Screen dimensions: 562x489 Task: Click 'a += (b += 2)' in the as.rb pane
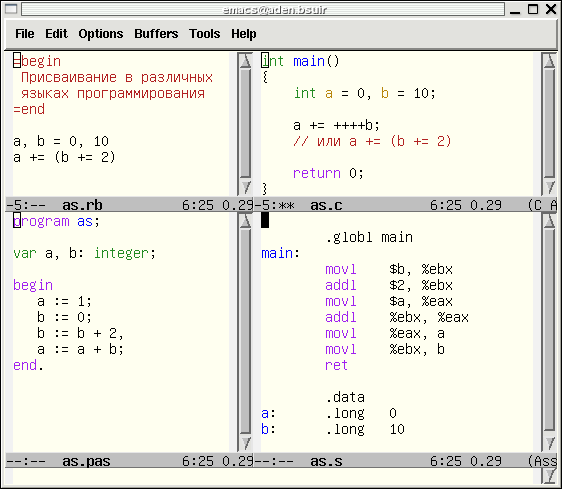pyautogui.click(x=64, y=157)
